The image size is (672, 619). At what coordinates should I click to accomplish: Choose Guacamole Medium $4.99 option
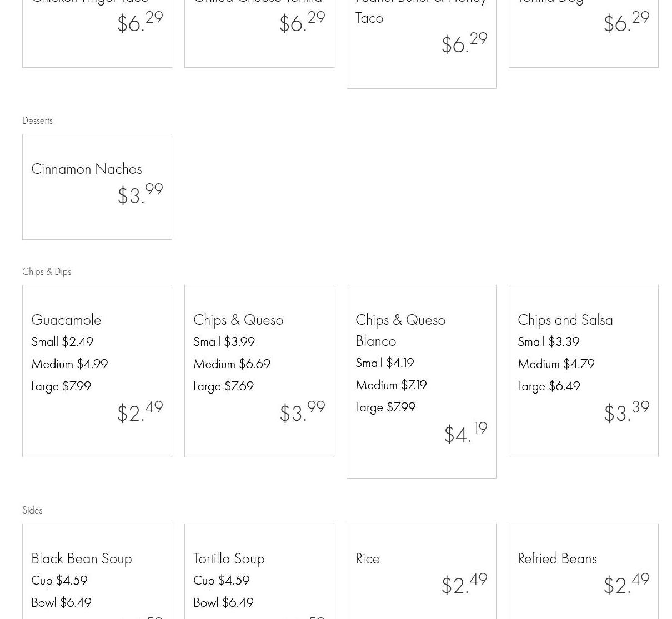(x=69, y=364)
